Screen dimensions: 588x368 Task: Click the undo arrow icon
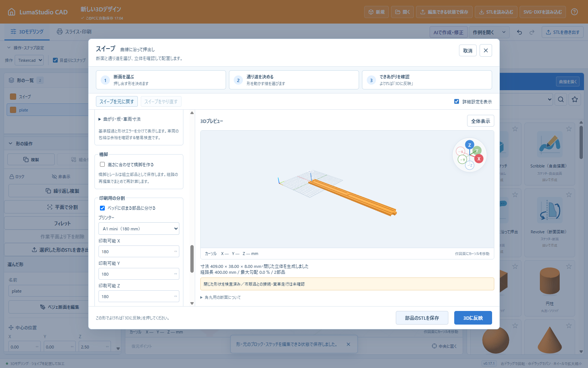[519, 32]
